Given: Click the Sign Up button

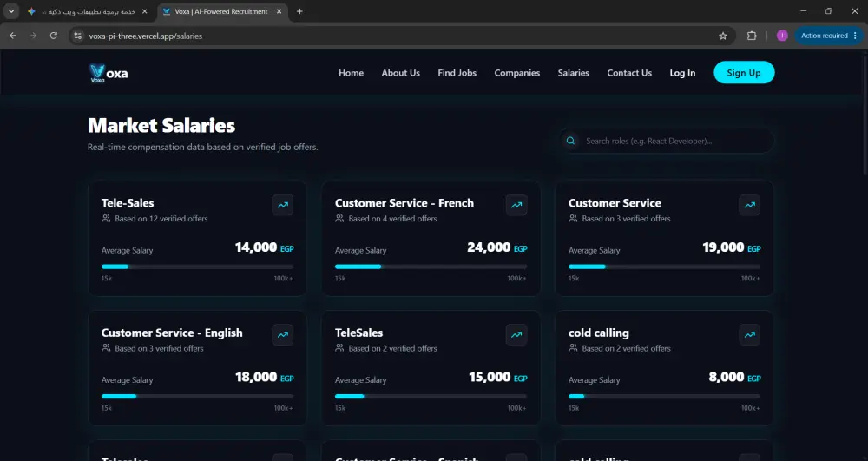Looking at the screenshot, I should tap(744, 73).
